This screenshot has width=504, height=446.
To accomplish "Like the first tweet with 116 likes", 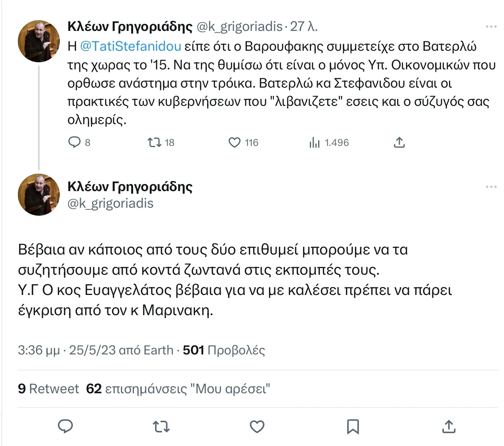I will (x=235, y=142).
